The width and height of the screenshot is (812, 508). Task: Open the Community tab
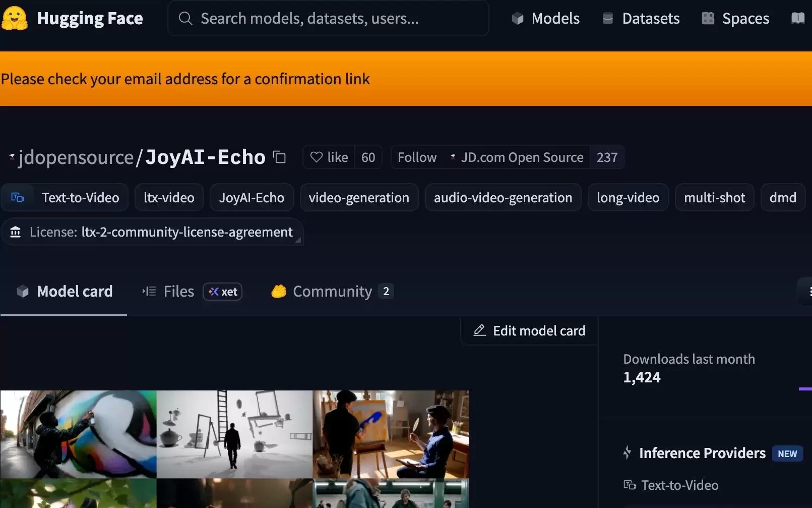tap(332, 291)
